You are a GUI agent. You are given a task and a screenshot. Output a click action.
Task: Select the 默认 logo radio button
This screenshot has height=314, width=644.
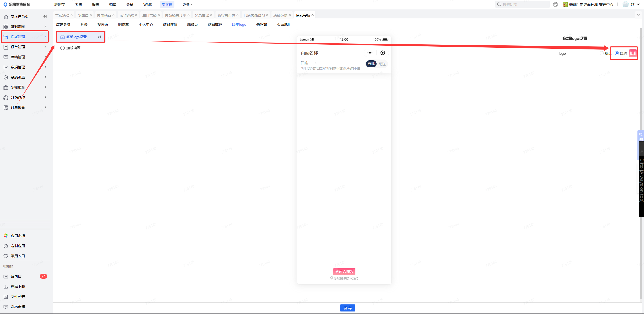tap(602, 53)
